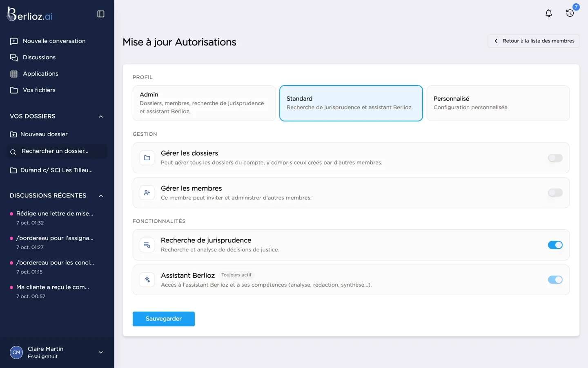Collapse the Discussions Récentes section
Viewport: 588px width, 368px height.
click(101, 196)
